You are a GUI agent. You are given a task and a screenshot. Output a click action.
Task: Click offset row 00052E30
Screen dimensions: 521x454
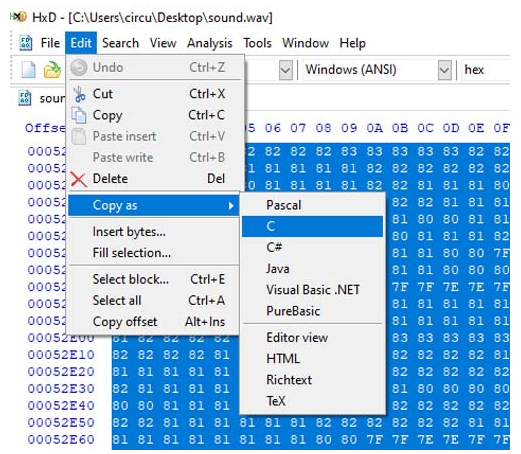click(61, 389)
